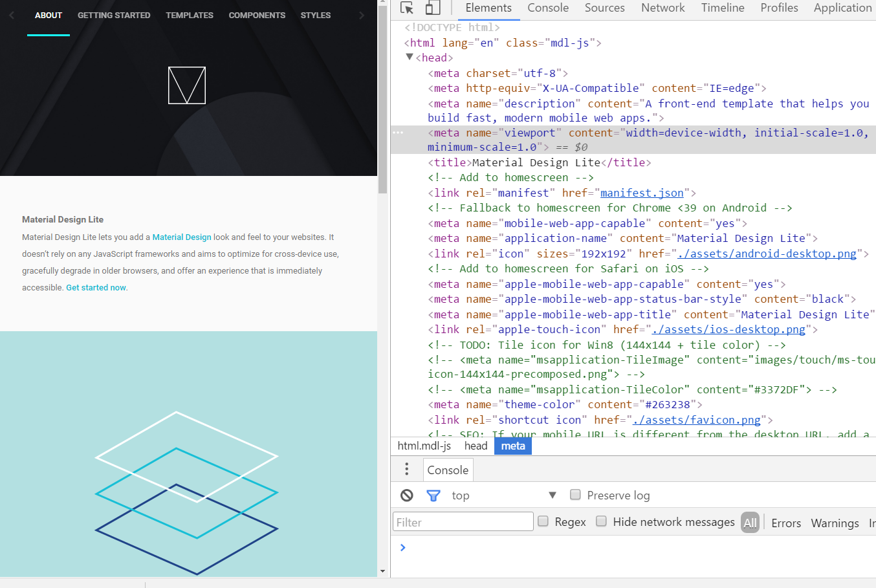Open the manifest.json href link

coord(642,193)
